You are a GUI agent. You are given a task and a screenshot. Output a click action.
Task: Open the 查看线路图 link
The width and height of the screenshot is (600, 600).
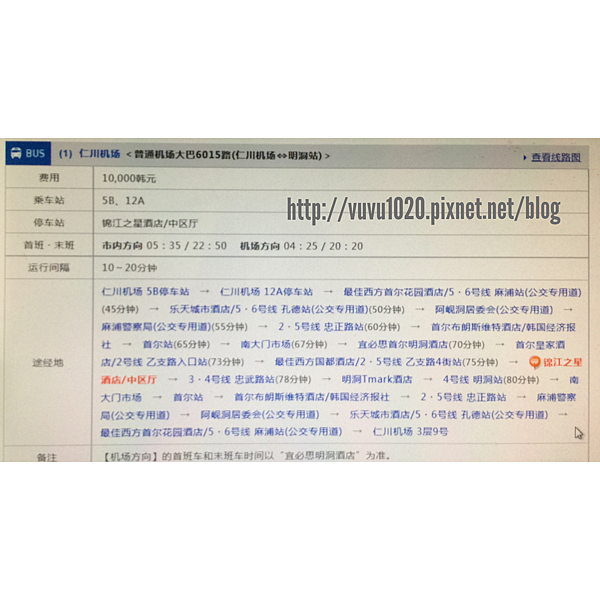pos(556,157)
